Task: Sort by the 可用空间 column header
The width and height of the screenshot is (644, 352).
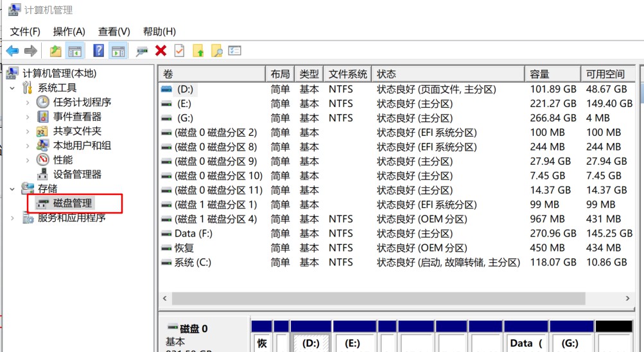Action: 608,74
